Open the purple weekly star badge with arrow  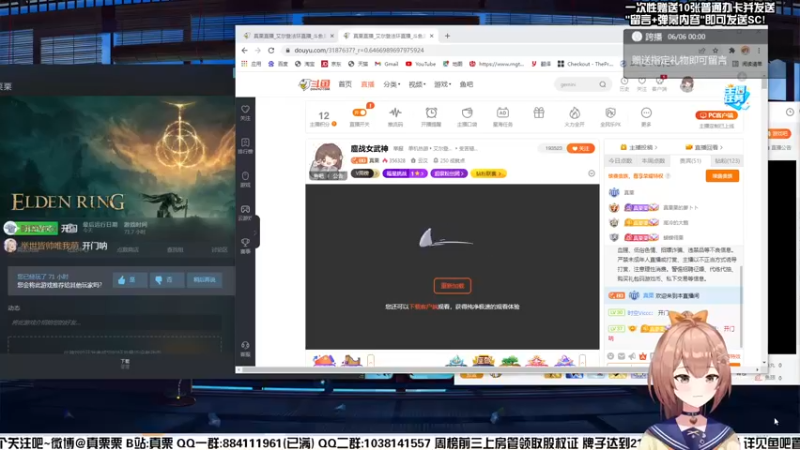coord(405,173)
